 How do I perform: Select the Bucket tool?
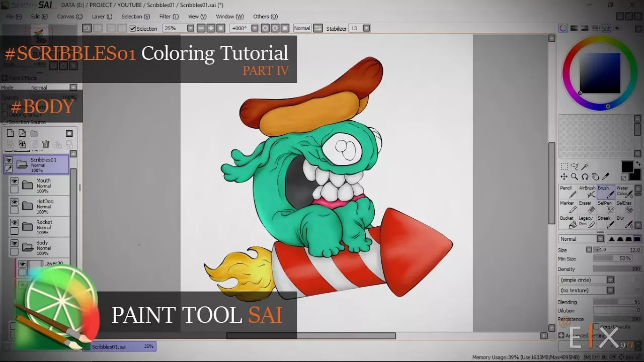click(568, 222)
